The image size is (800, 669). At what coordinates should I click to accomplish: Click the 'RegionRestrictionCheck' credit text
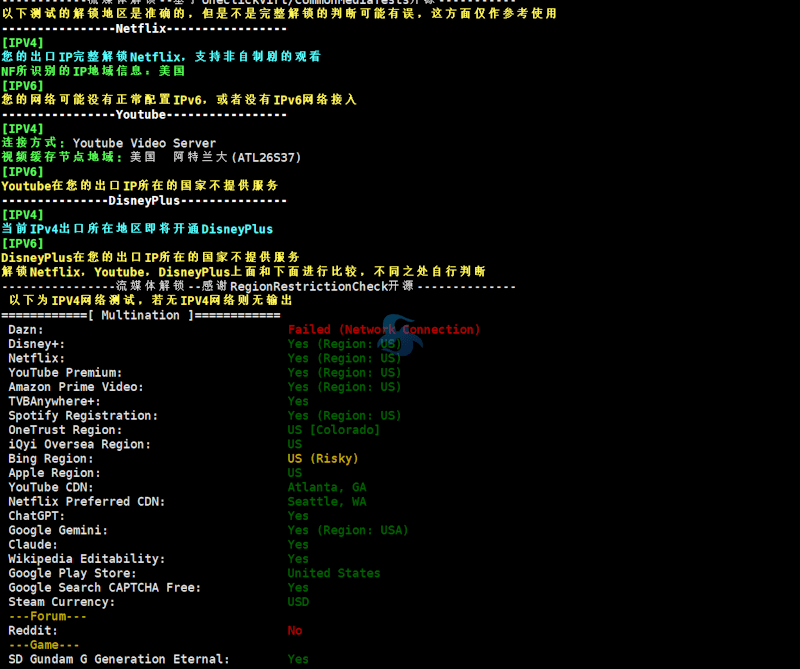309,286
